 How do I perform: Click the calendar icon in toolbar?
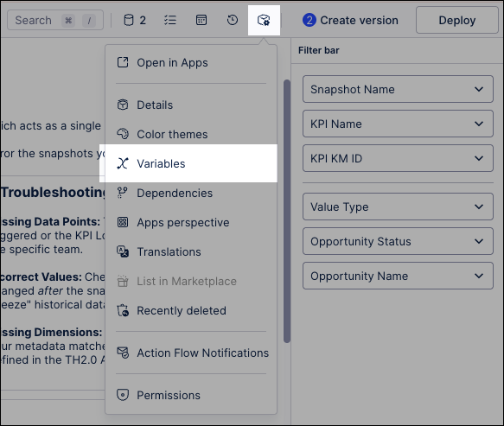201,20
